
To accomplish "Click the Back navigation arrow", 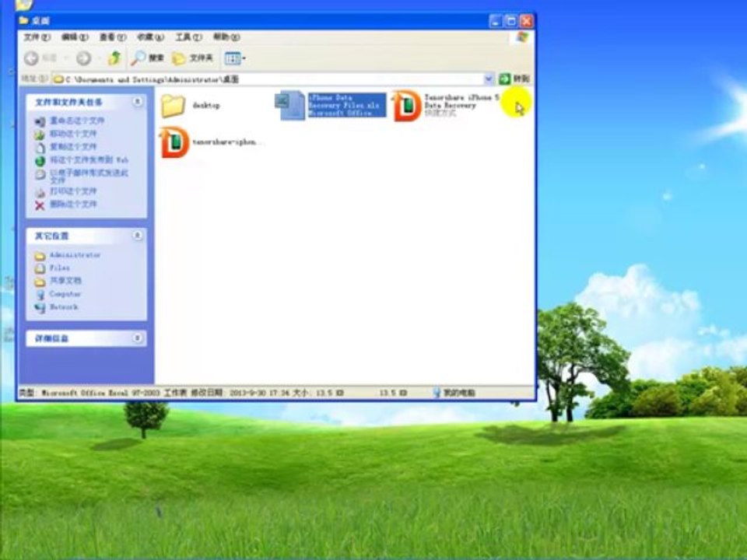I will point(31,58).
